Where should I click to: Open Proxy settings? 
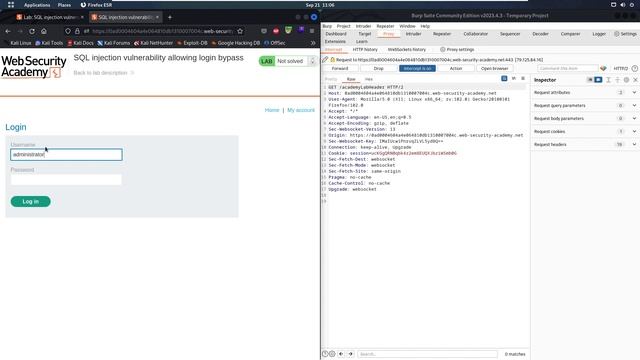[x=457, y=49]
